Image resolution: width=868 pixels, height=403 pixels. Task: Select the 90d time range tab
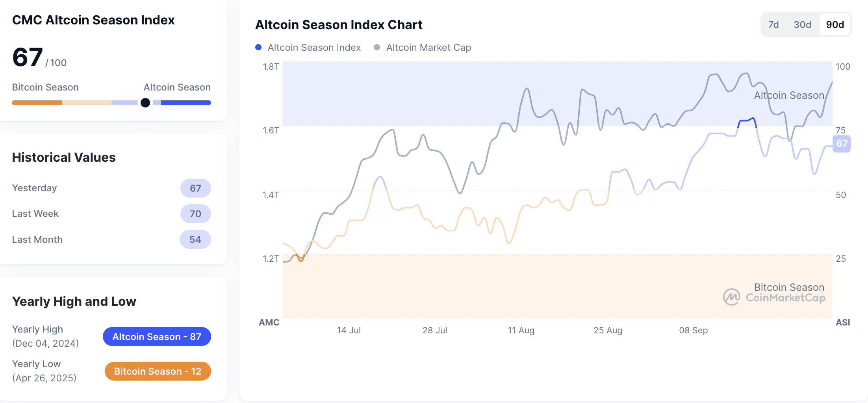(835, 24)
